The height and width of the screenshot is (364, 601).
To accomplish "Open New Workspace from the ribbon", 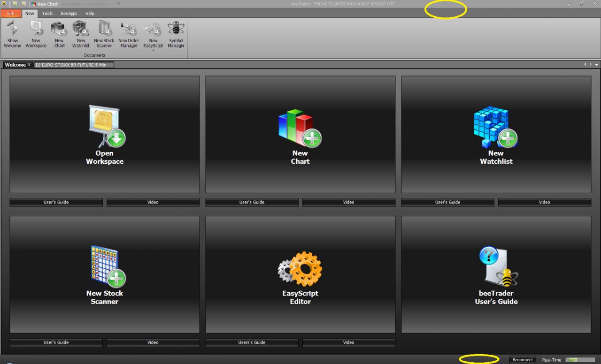I will (x=36, y=34).
